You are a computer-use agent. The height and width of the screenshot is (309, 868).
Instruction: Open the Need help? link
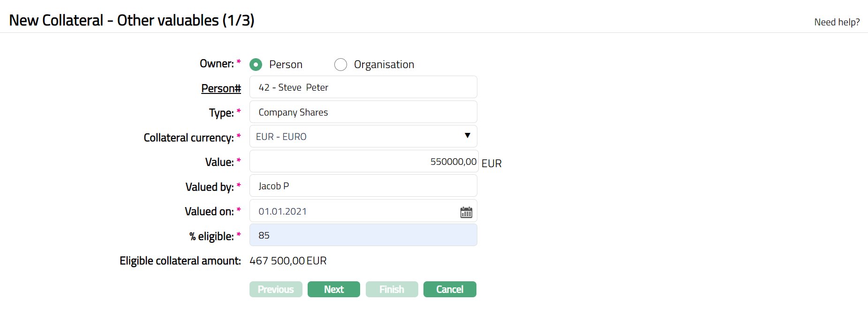click(837, 22)
